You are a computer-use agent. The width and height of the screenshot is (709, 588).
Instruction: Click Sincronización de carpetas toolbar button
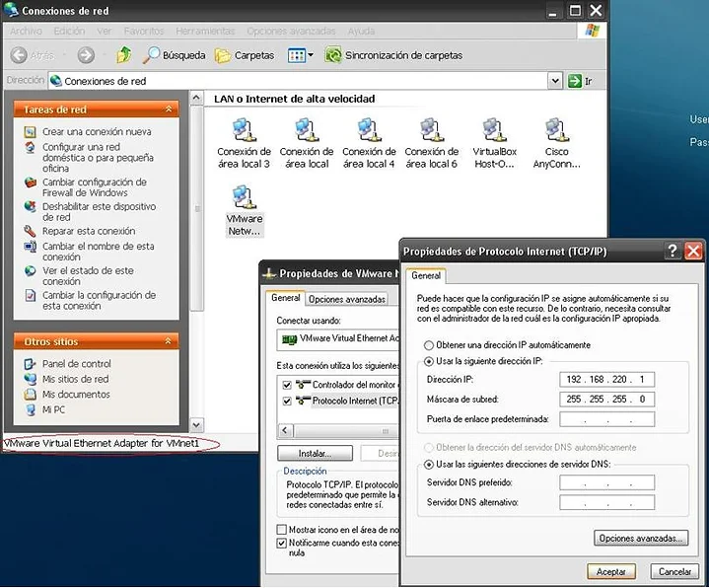point(393,55)
